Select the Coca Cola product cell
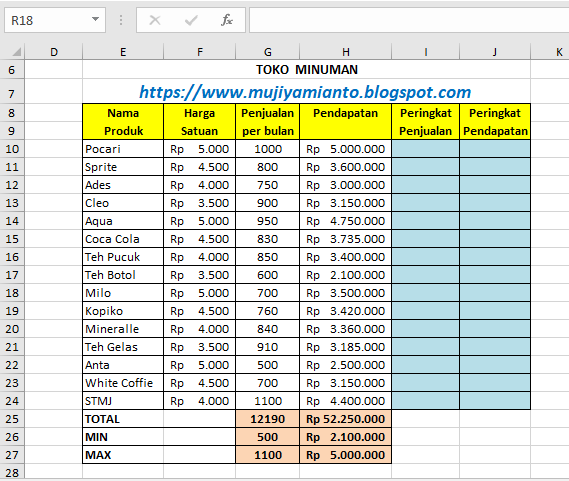 [123, 239]
